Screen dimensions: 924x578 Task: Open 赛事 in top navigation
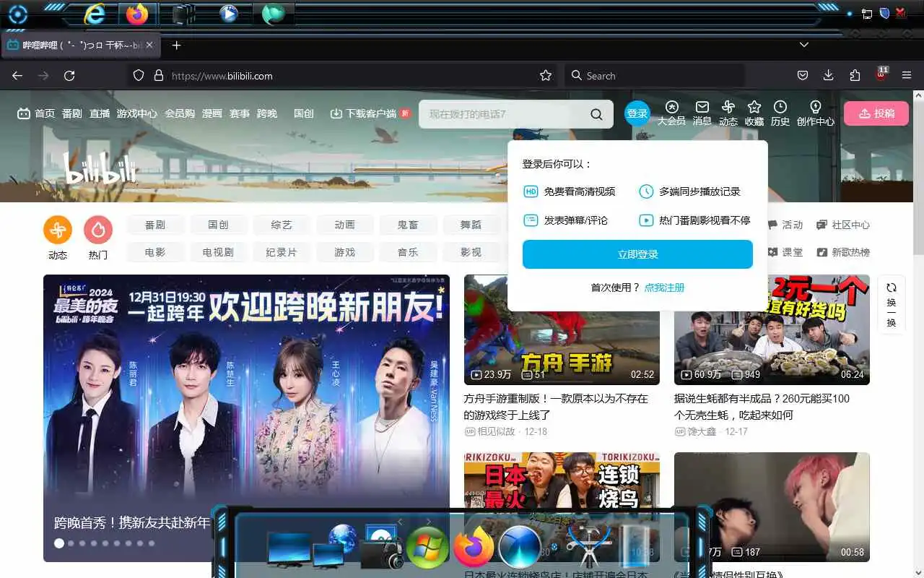(240, 113)
